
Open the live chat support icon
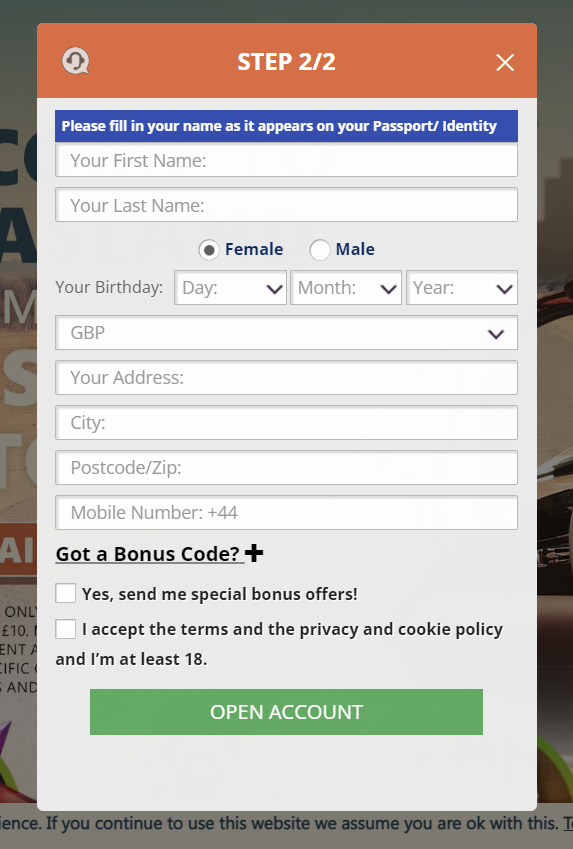[75, 61]
